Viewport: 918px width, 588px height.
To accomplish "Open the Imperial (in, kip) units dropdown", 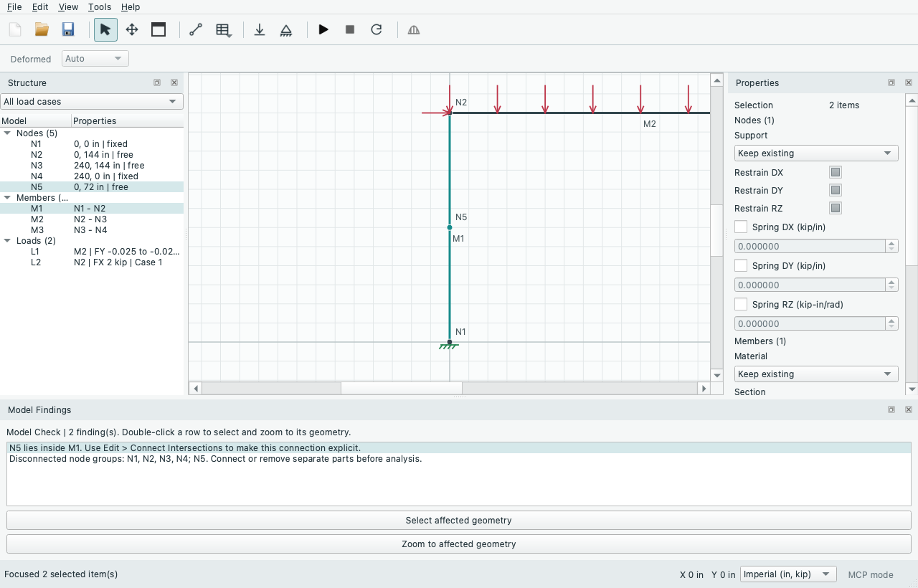I will [x=788, y=574].
